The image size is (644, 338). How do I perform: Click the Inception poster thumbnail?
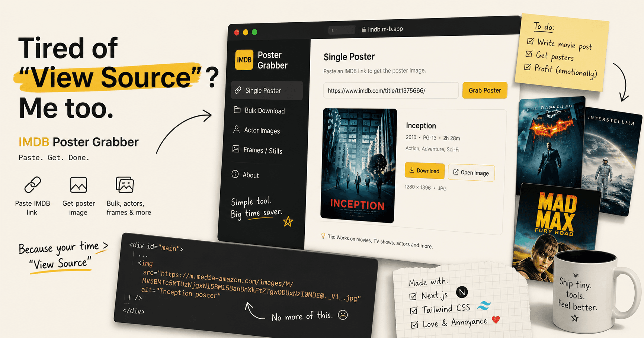point(359,165)
